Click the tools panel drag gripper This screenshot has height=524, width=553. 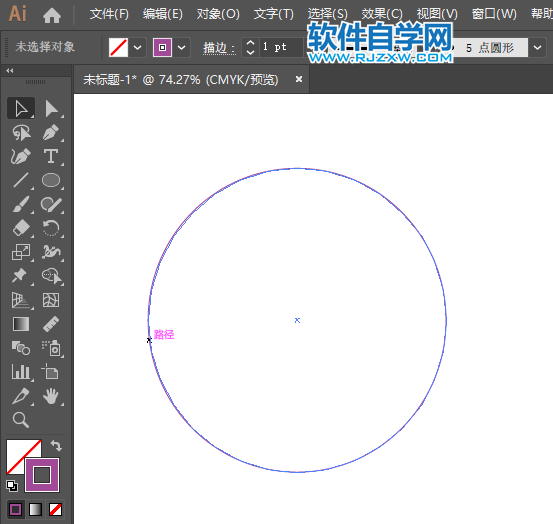tap(36, 82)
